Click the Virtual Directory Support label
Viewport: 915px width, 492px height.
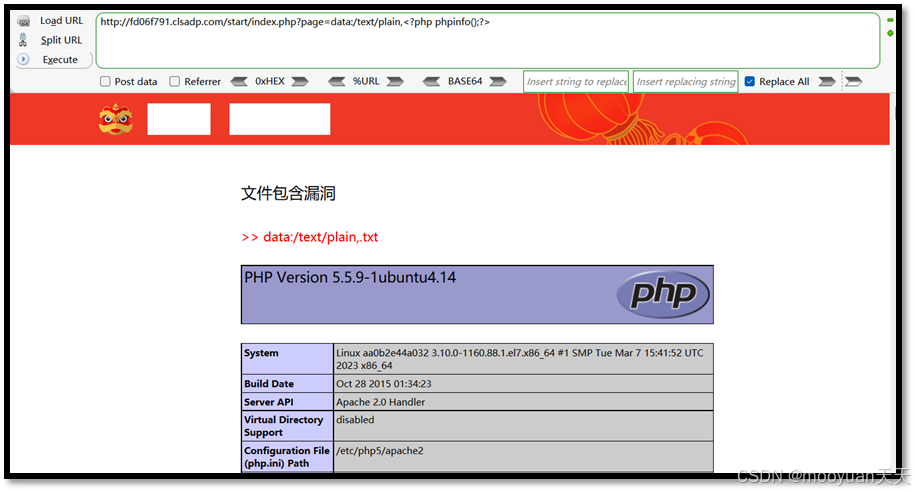click(x=284, y=426)
